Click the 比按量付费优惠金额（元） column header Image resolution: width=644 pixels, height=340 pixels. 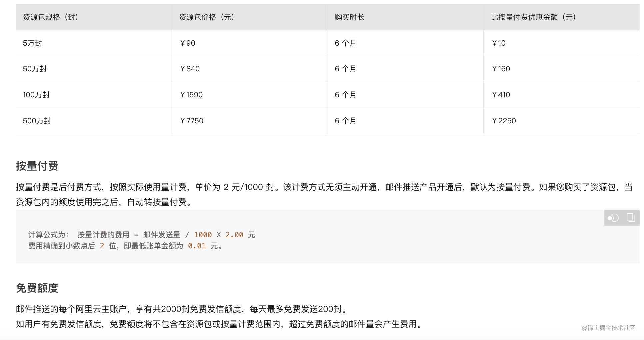click(533, 17)
